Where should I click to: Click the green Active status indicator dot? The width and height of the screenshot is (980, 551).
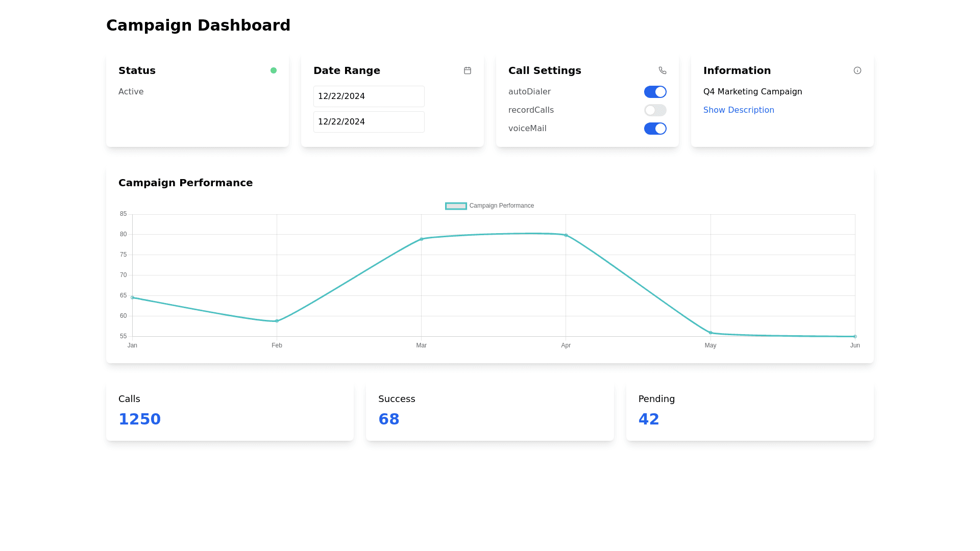(x=274, y=70)
